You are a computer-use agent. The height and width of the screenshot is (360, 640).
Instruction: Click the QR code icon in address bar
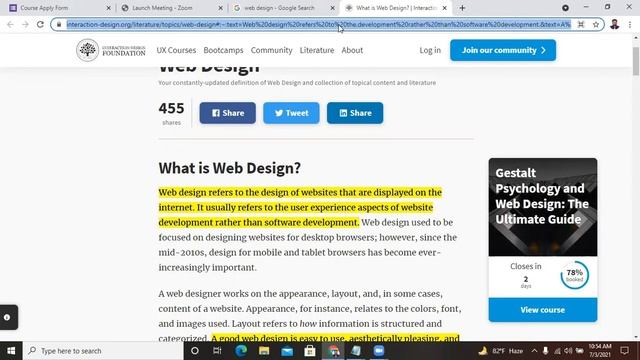(581, 24)
